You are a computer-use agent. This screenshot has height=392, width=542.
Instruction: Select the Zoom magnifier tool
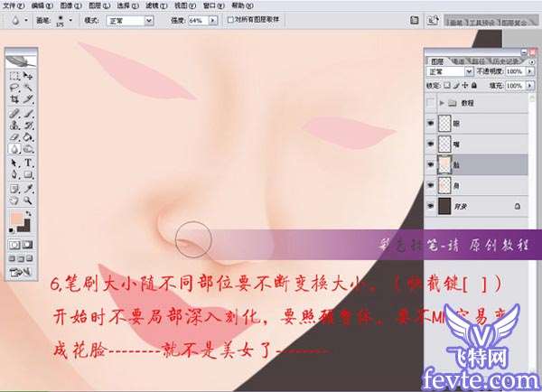[29, 201]
